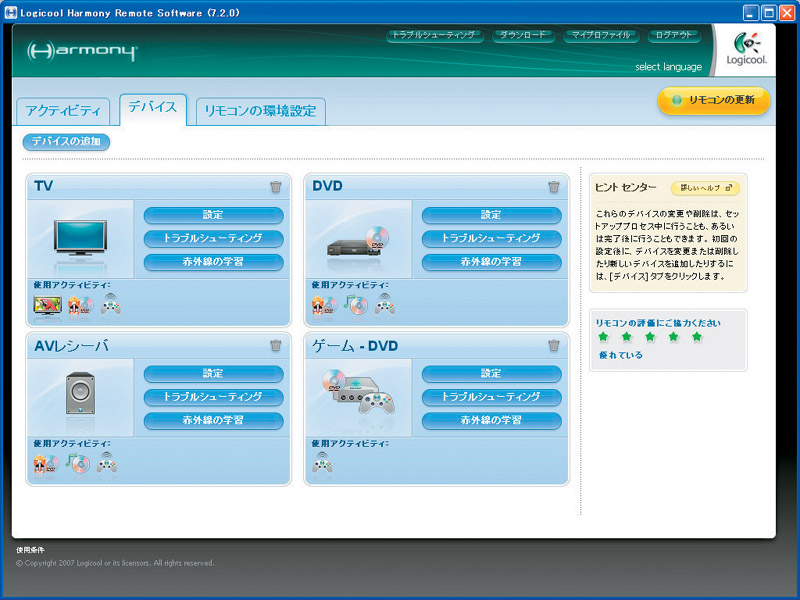Open the select language option
The image size is (800, 600).
click(x=668, y=67)
